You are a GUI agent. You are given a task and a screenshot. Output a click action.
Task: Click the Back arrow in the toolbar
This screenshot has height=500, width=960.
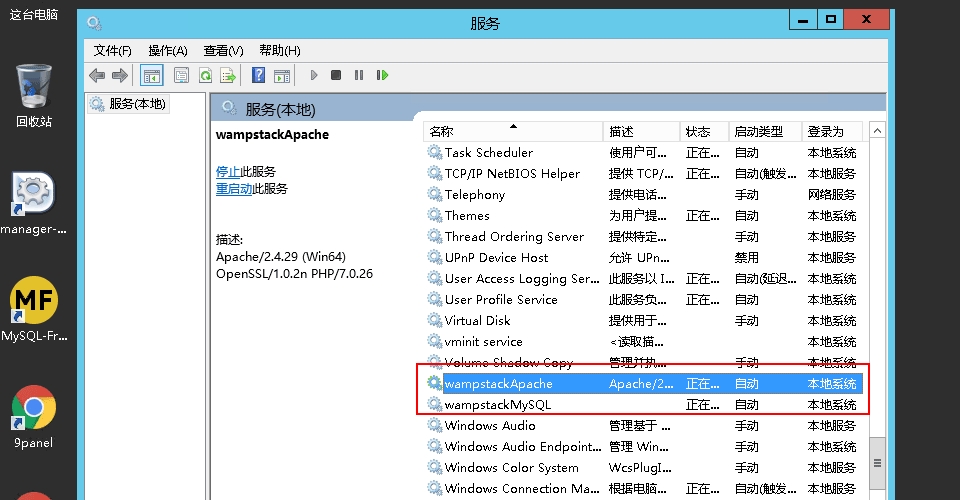point(97,75)
